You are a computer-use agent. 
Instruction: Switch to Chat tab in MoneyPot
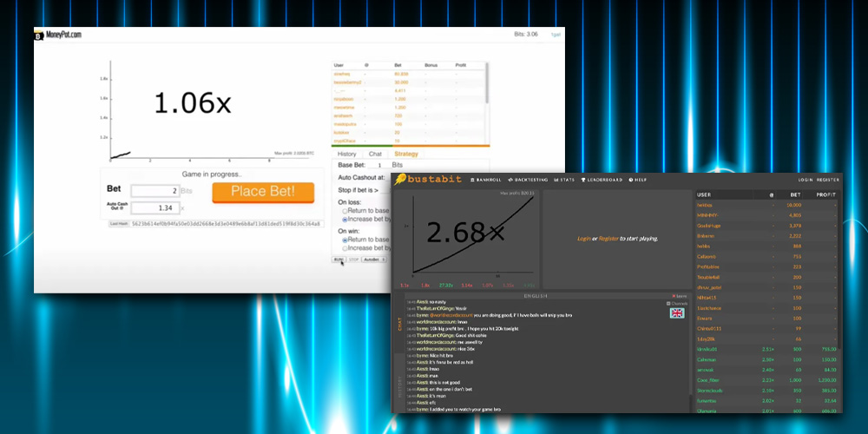[375, 154]
